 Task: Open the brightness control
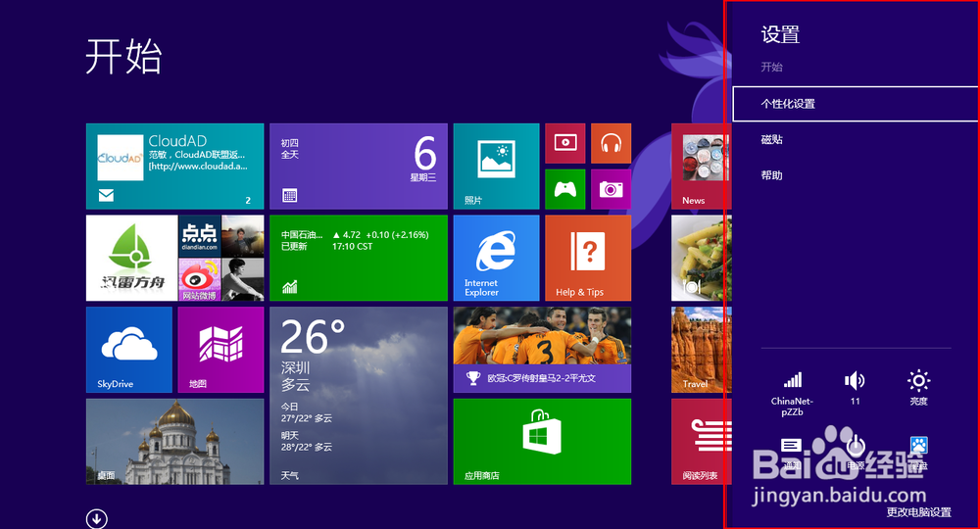(x=918, y=388)
